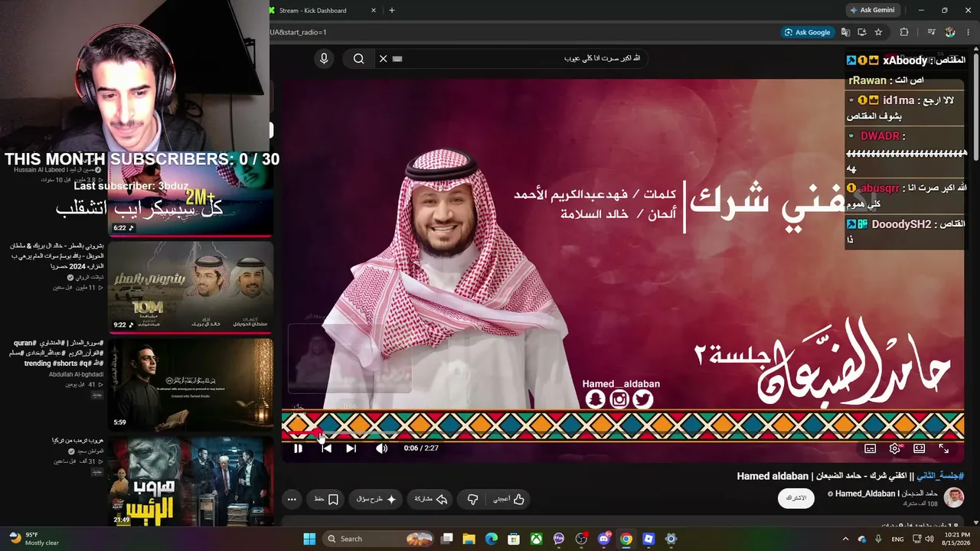Image resolution: width=980 pixels, height=551 pixels.
Task: Open File Explorer from the taskbar
Action: [469, 539]
